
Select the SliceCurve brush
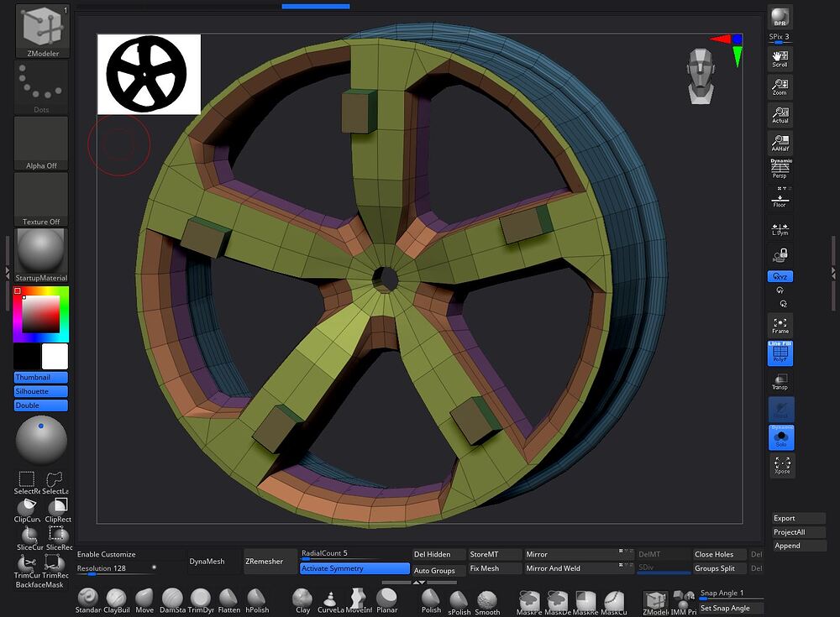tap(29, 538)
